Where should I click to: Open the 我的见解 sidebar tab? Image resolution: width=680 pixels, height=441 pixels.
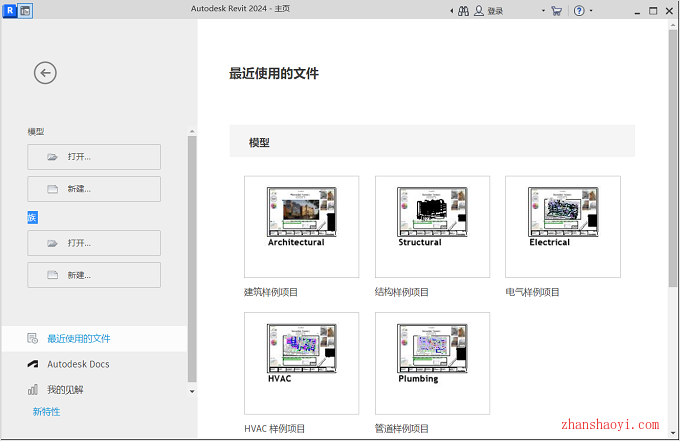click(x=95, y=390)
